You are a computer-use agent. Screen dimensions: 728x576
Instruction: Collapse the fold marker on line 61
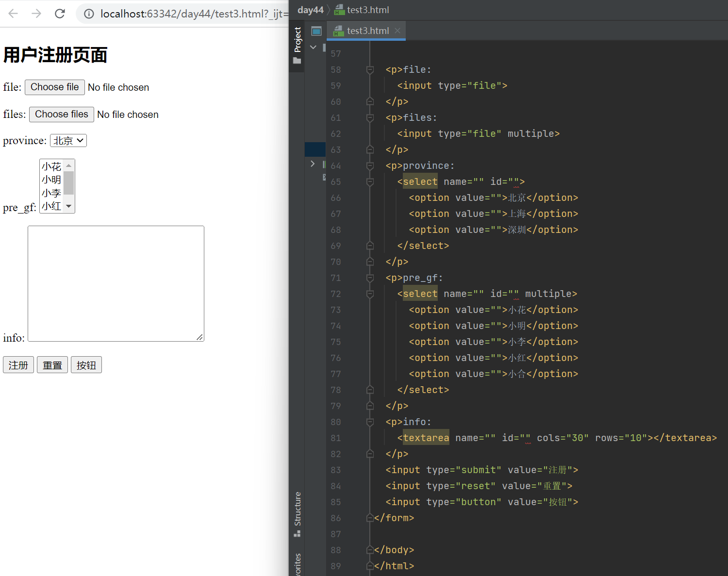coord(370,118)
